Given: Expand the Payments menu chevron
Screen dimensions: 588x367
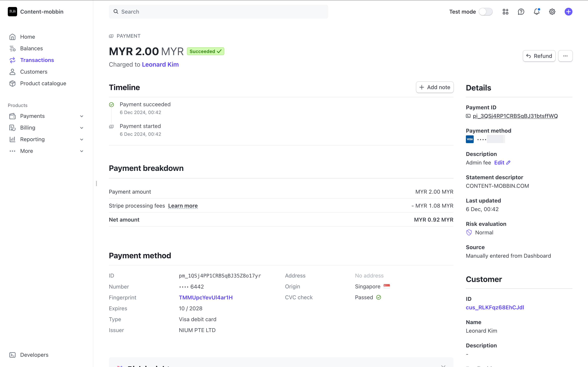Looking at the screenshot, I should tap(82, 116).
